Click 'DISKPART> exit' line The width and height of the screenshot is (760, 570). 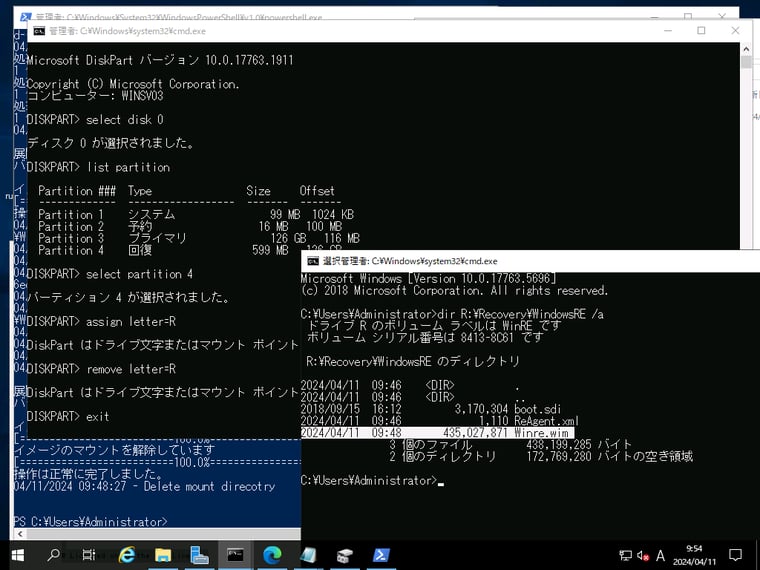tap(68, 416)
